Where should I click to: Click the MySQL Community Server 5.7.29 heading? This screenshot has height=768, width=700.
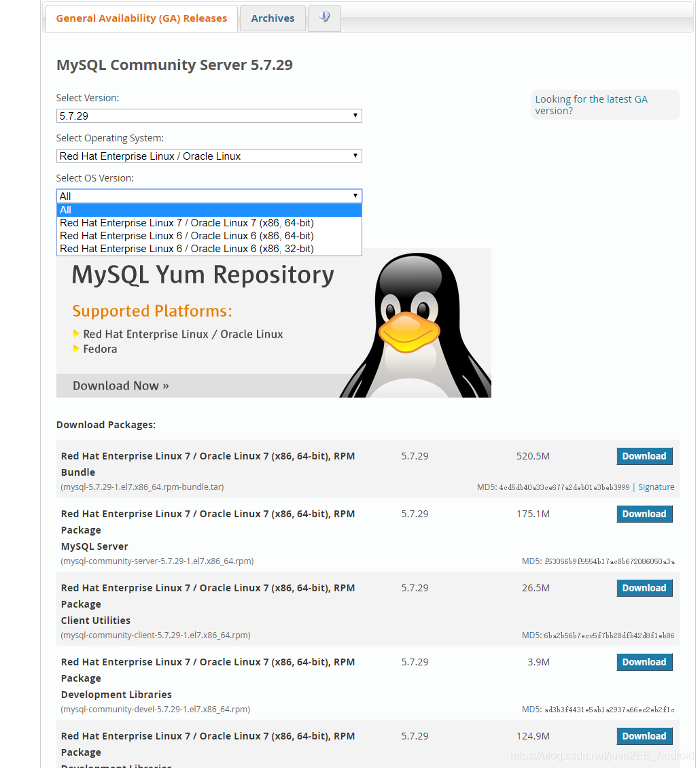click(x=175, y=65)
